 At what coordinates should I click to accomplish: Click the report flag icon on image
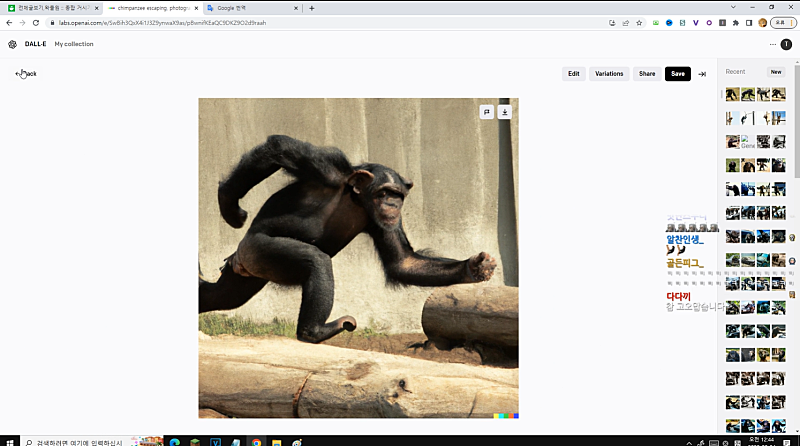(x=486, y=112)
